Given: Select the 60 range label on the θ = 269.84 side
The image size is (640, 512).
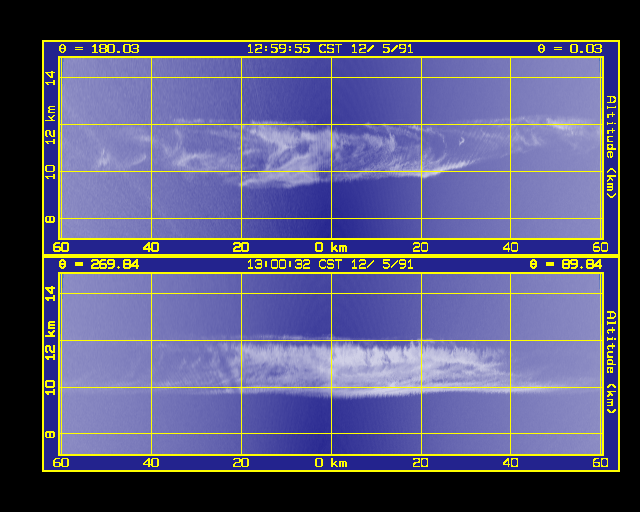Looking at the screenshot, I should point(61,463).
